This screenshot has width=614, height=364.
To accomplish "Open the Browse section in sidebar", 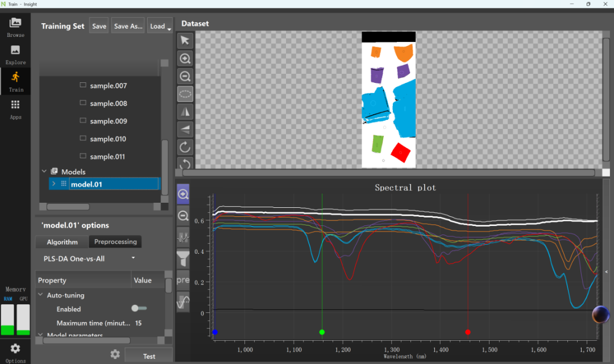I will (15, 27).
